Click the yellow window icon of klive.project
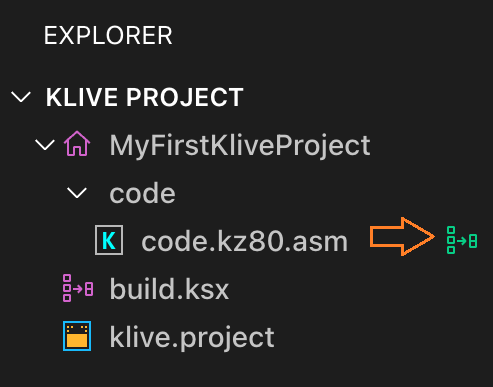Image resolution: width=493 pixels, height=387 pixels. pyautogui.click(x=77, y=336)
